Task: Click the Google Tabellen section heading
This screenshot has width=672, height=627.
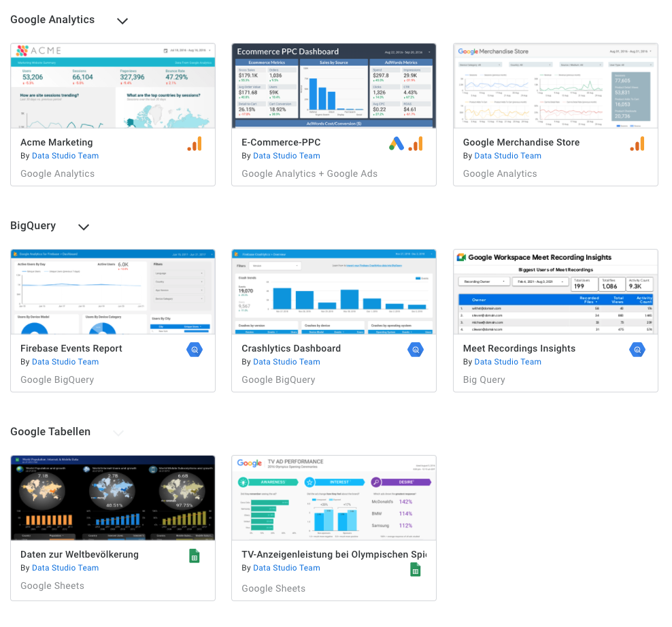Action: pyautogui.click(x=50, y=432)
